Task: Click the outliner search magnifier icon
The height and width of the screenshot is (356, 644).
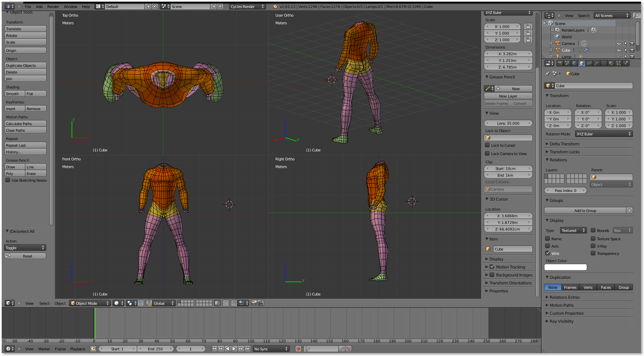Action: (636, 15)
